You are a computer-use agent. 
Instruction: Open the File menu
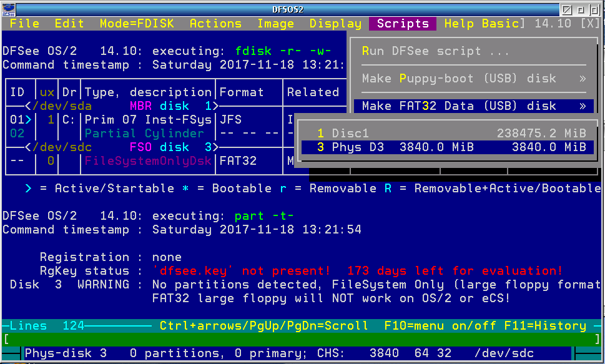click(25, 24)
